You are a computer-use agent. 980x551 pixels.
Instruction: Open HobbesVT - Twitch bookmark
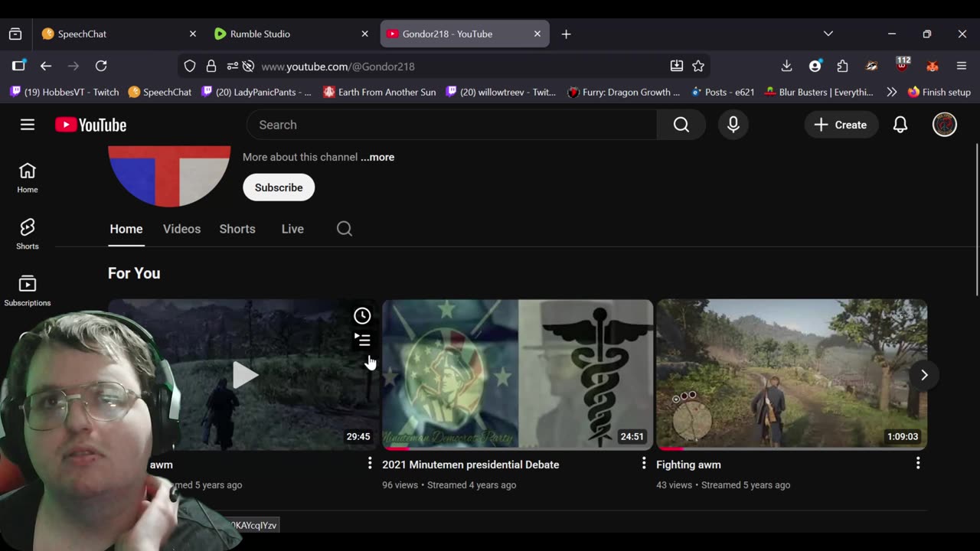tap(64, 92)
